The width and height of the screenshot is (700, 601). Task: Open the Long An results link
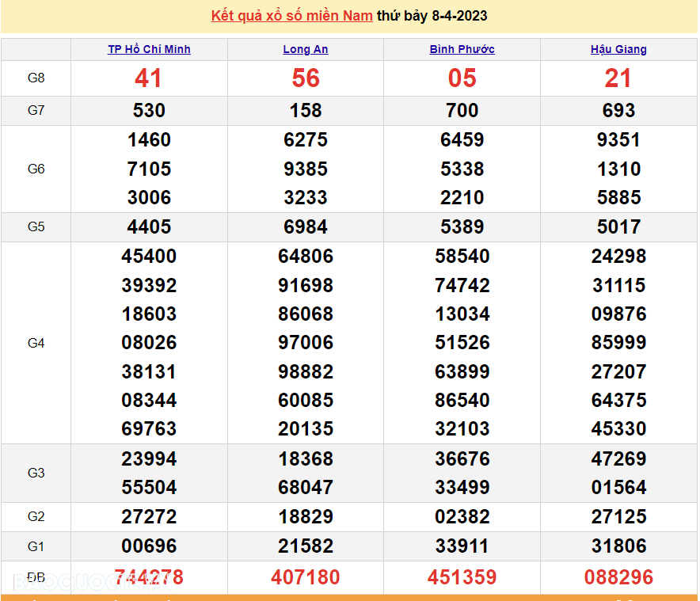305,49
